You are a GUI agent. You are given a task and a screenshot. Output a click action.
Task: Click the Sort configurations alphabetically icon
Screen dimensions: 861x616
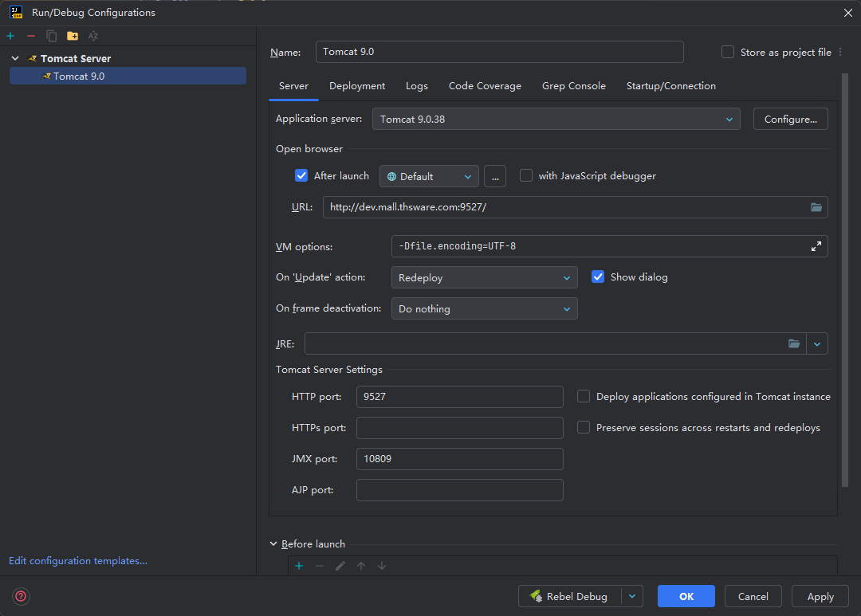[x=93, y=36]
